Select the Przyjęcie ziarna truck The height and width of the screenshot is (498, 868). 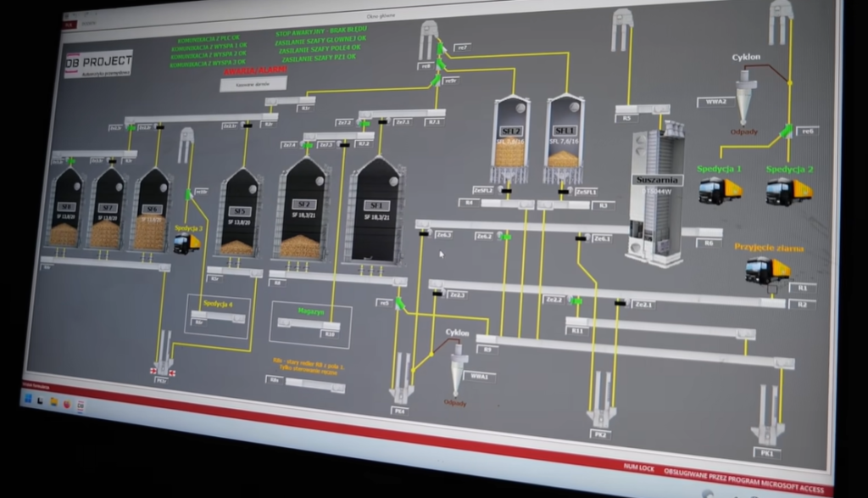[767, 271]
